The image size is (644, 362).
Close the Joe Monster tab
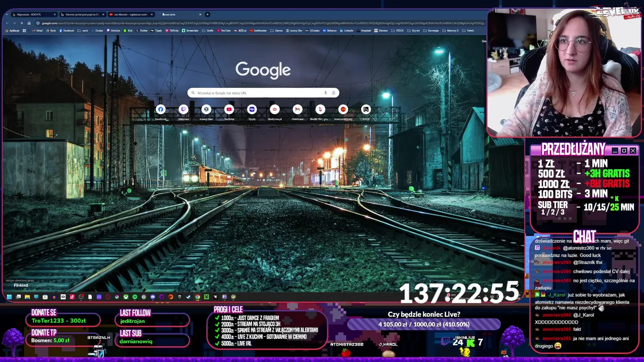[152, 15]
